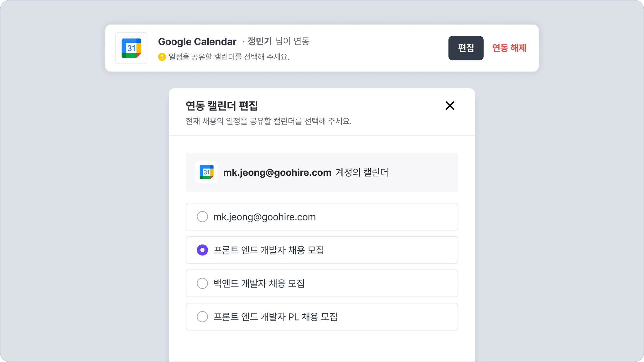Click the 백엔드 개발자 채용 모집 label text
This screenshot has height=362, width=644.
coord(259,283)
